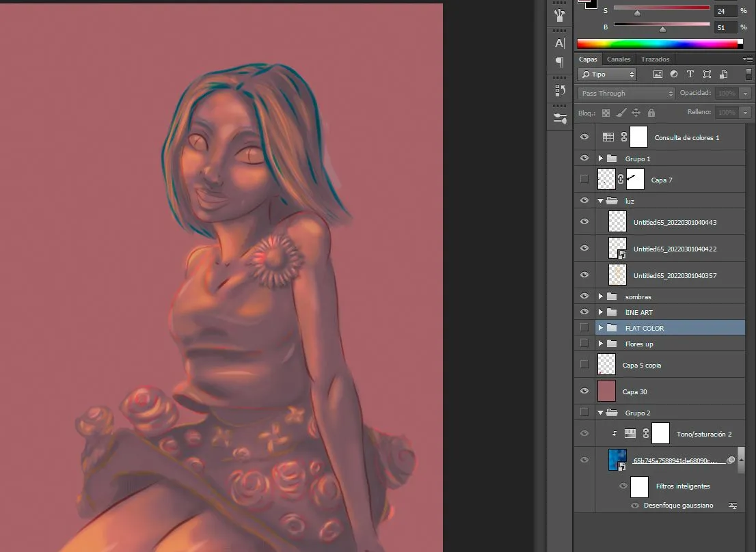The image size is (756, 552).
Task: Click the Filtros inteligentes mask thumbnail
Action: pyautogui.click(x=639, y=486)
